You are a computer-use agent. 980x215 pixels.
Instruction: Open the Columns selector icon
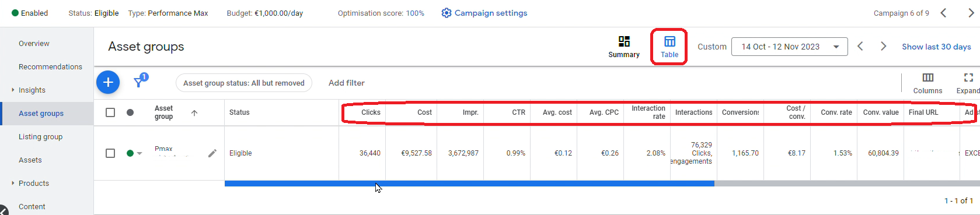[927, 77]
